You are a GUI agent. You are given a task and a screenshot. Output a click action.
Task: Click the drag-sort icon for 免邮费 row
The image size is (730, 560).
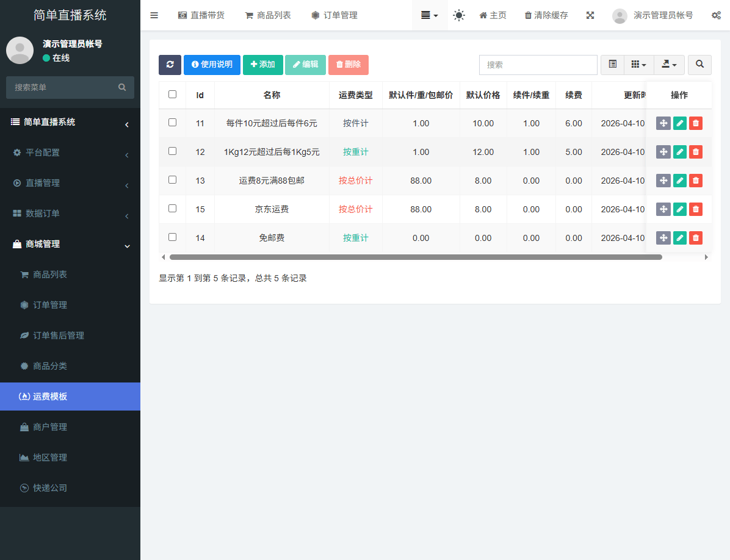(663, 238)
